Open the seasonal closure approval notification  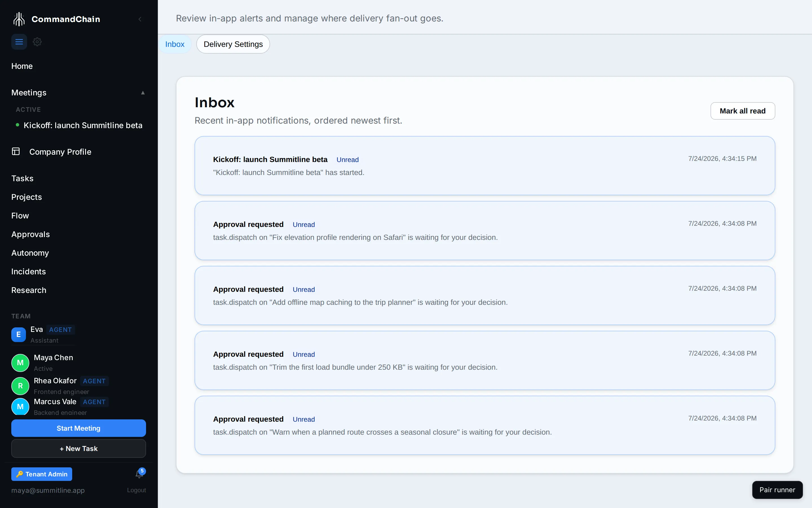click(x=484, y=425)
